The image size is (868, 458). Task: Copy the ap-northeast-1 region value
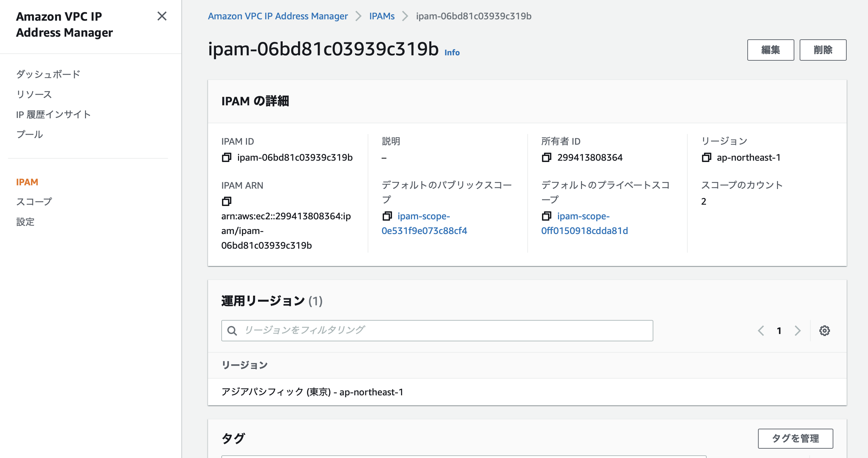click(x=706, y=157)
